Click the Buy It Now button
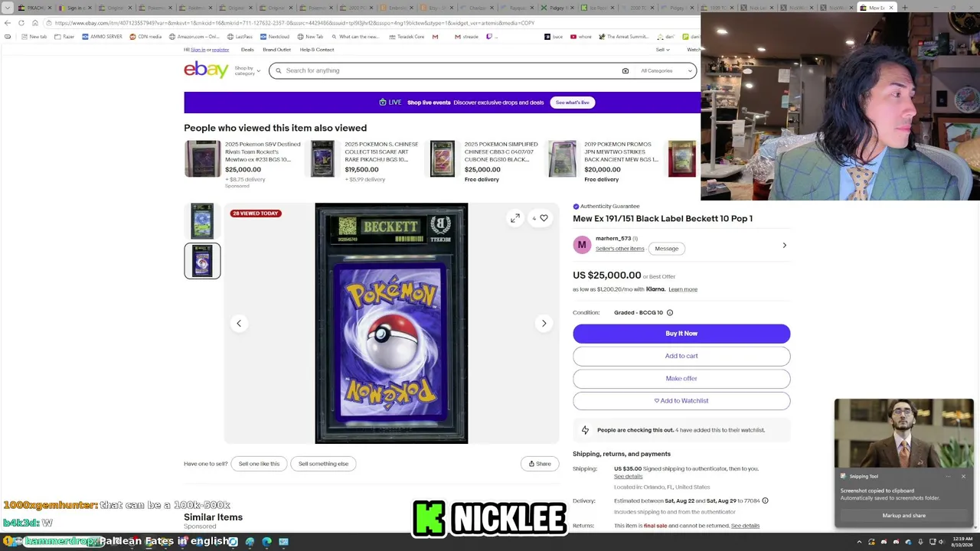The height and width of the screenshot is (551, 980). [x=681, y=334]
